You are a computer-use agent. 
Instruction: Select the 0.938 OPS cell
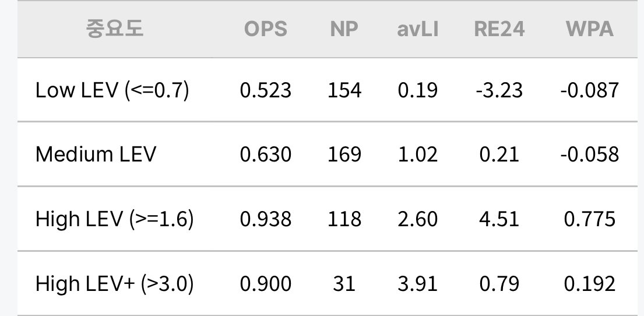[266, 219]
